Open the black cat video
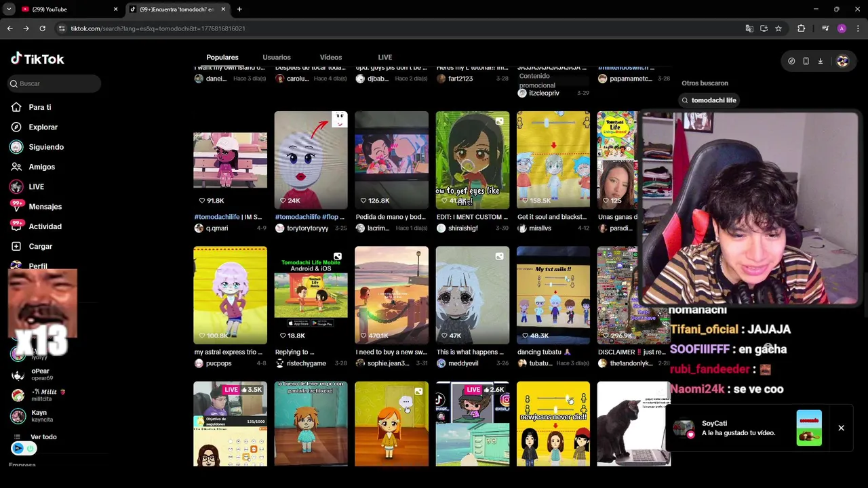This screenshot has height=488, width=868. point(633,424)
